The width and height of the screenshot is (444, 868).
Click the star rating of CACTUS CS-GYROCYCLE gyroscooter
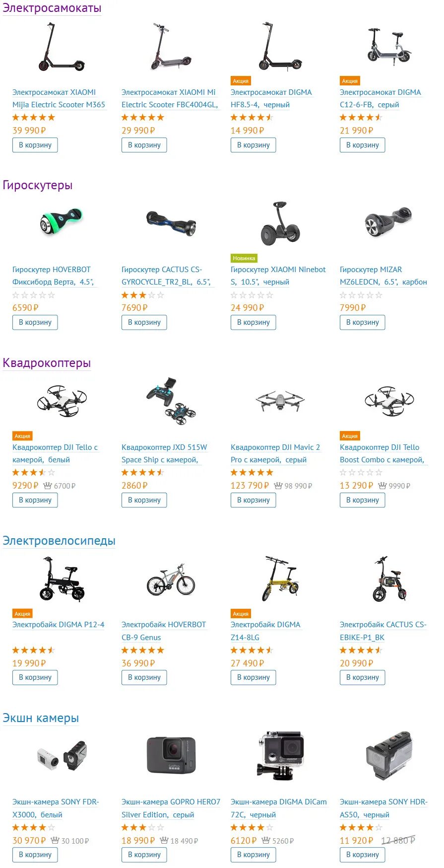[143, 295]
